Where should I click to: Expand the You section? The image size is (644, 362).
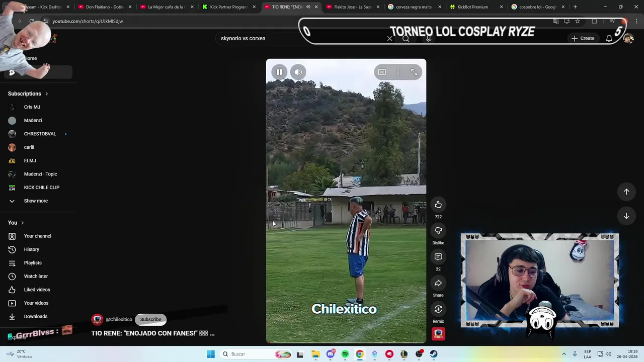16,223
